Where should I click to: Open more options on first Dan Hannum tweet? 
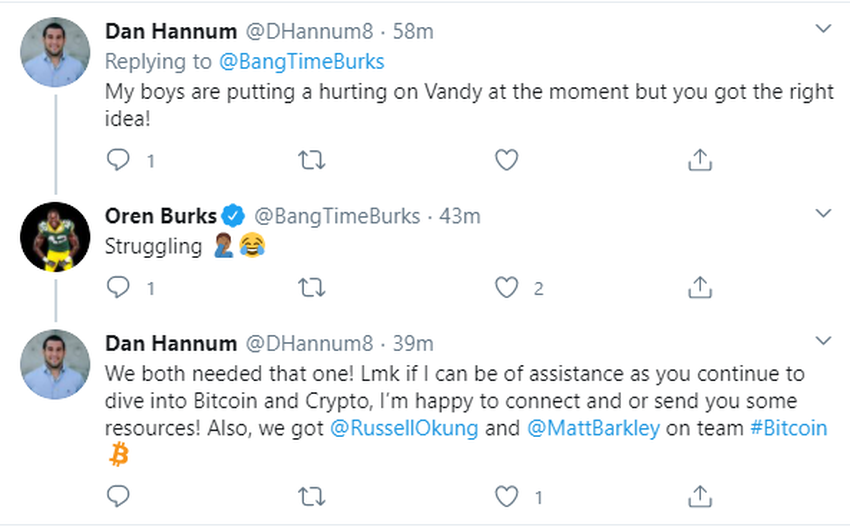click(x=823, y=29)
